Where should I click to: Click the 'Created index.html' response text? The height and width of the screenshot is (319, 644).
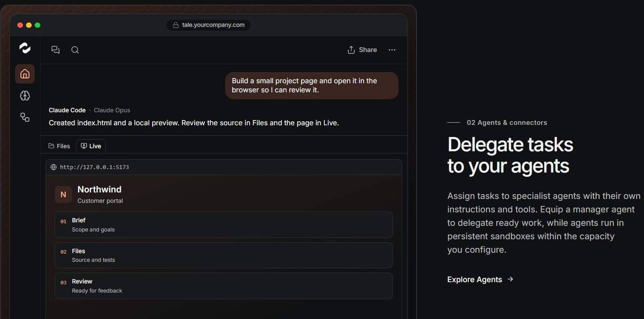click(x=194, y=123)
